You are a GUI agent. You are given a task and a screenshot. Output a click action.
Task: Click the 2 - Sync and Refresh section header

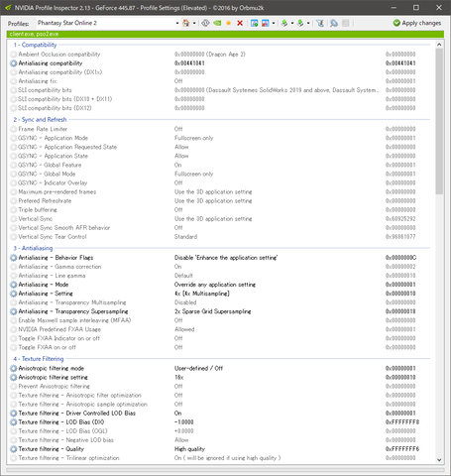click(x=40, y=120)
